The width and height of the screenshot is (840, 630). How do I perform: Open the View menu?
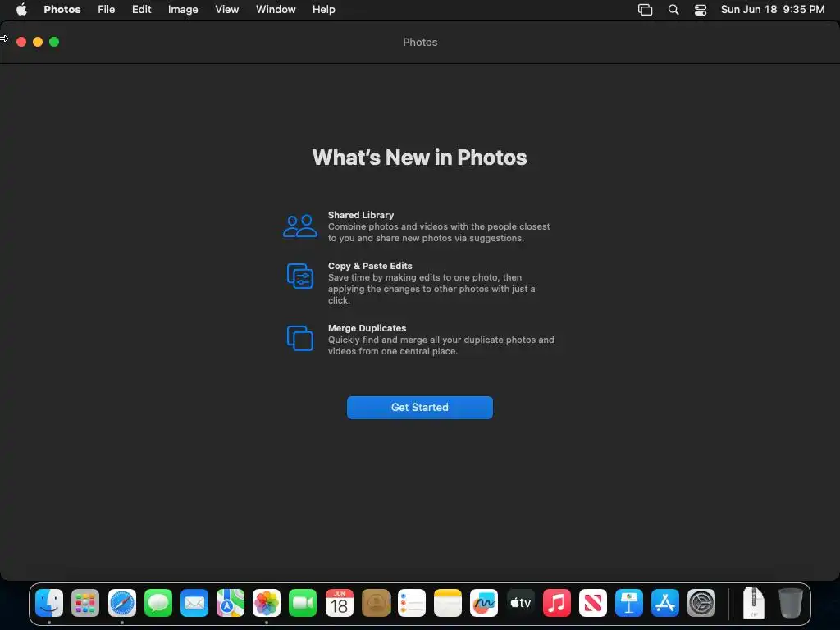(226, 9)
